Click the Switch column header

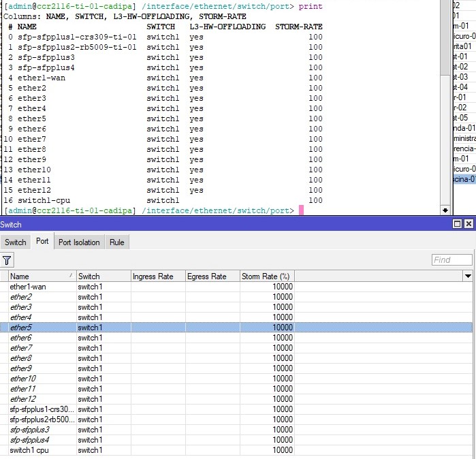(x=104, y=276)
